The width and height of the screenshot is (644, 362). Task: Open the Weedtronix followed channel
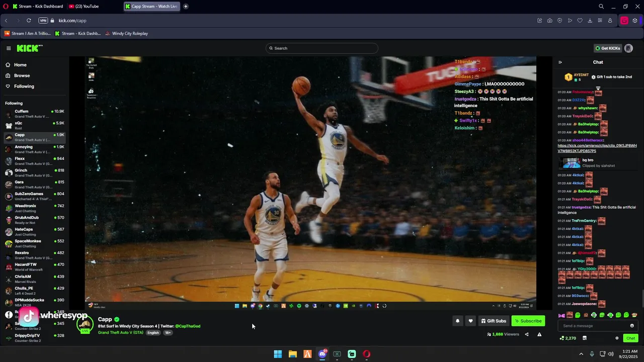click(x=34, y=208)
